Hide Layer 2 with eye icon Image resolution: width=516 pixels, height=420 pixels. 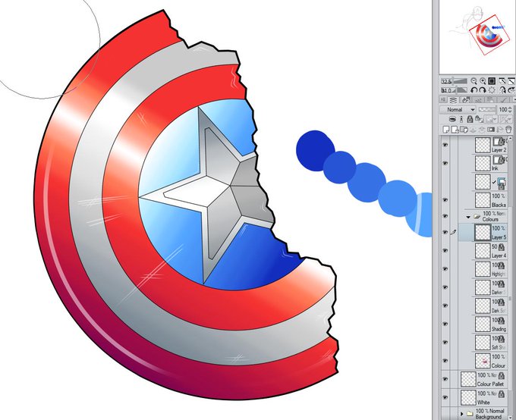[445, 145]
